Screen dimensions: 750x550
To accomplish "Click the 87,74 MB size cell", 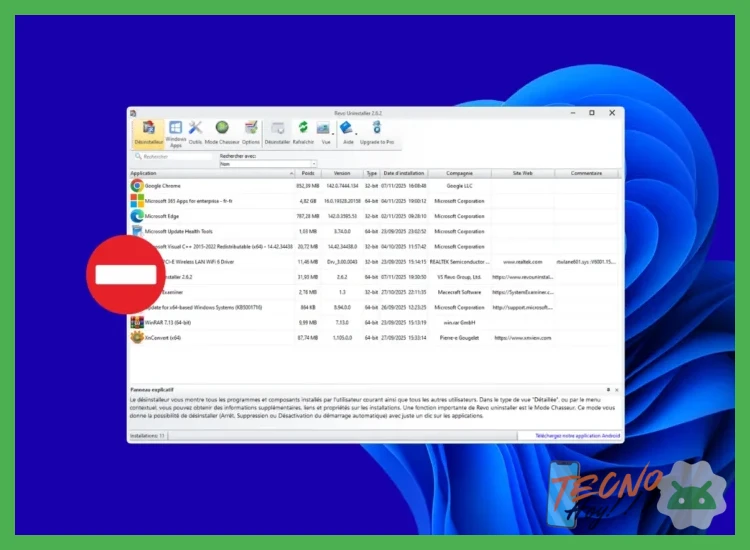I will (x=308, y=338).
